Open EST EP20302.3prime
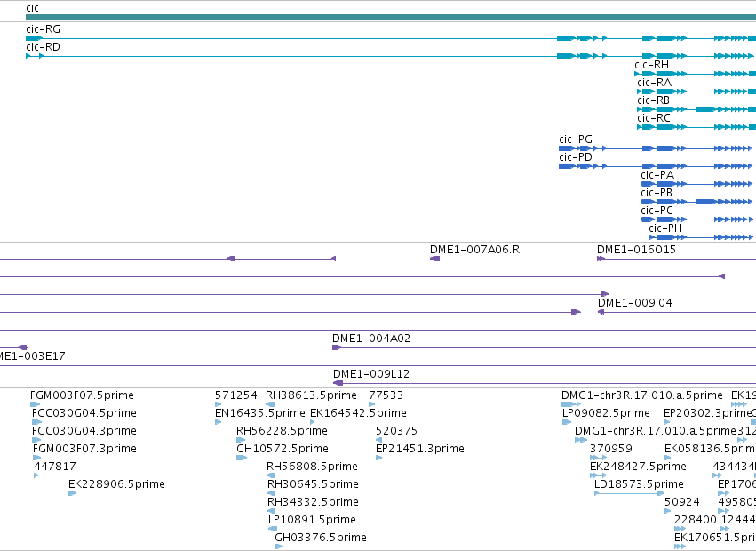This screenshot has width=756, height=551. click(x=707, y=413)
